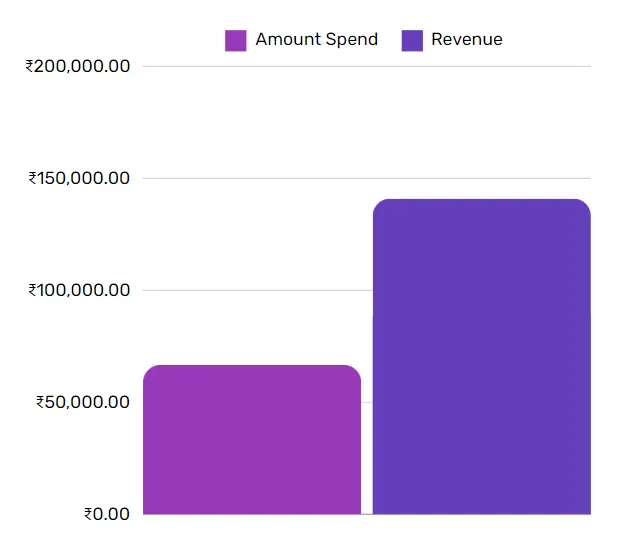
Task: Click the rounded top of Revenue bar
Action: pyautogui.click(x=481, y=203)
